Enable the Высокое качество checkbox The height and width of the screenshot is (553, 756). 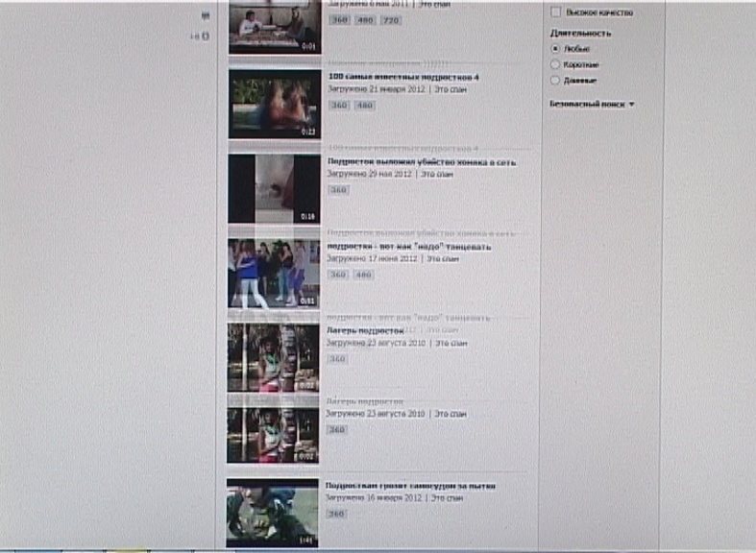click(x=555, y=12)
